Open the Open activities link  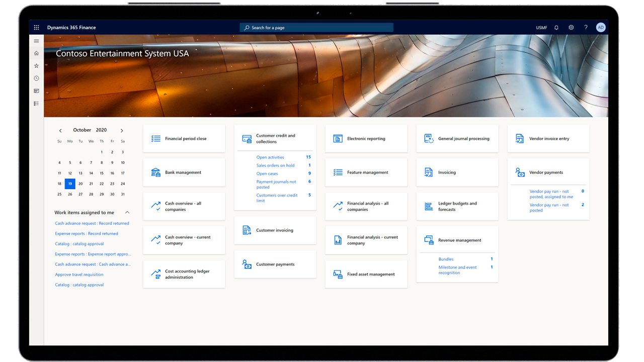click(270, 157)
